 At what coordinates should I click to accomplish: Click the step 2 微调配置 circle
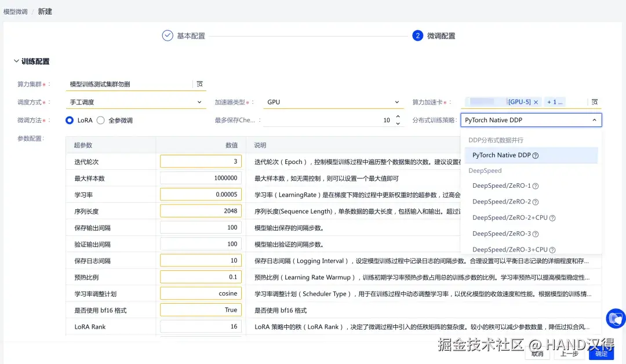coord(417,35)
